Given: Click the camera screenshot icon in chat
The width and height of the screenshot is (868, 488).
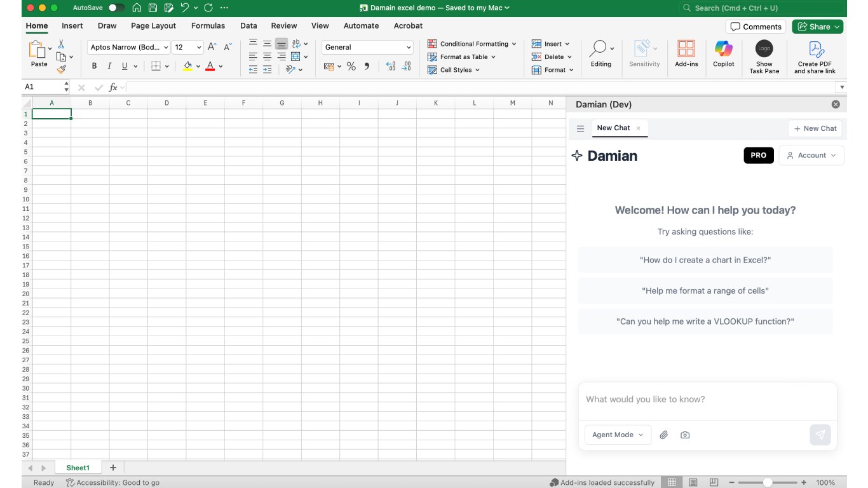Looking at the screenshot, I should tap(685, 435).
